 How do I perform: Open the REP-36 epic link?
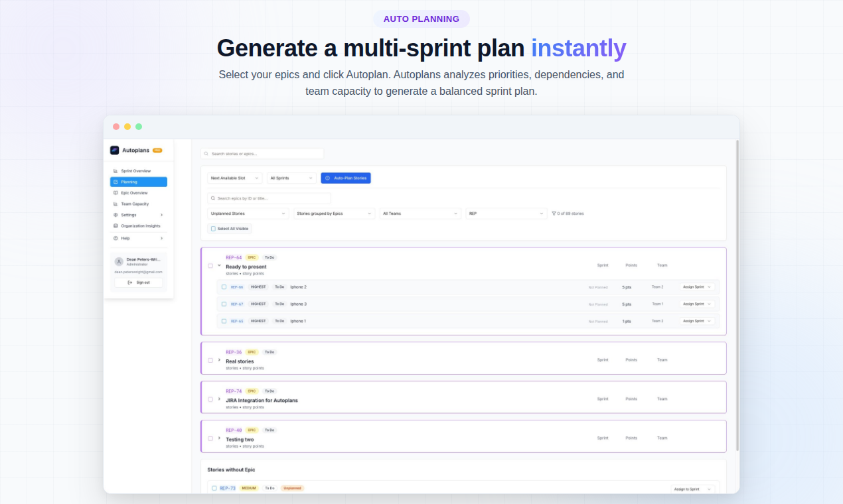pyautogui.click(x=234, y=352)
